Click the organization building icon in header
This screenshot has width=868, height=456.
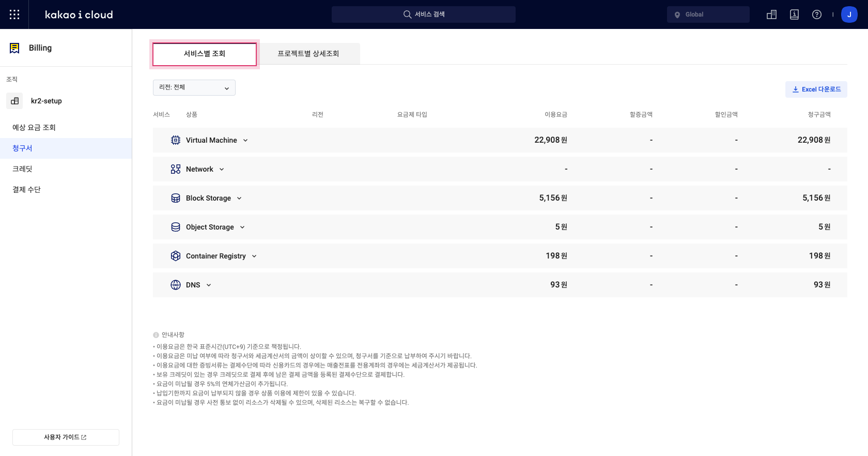(771, 14)
